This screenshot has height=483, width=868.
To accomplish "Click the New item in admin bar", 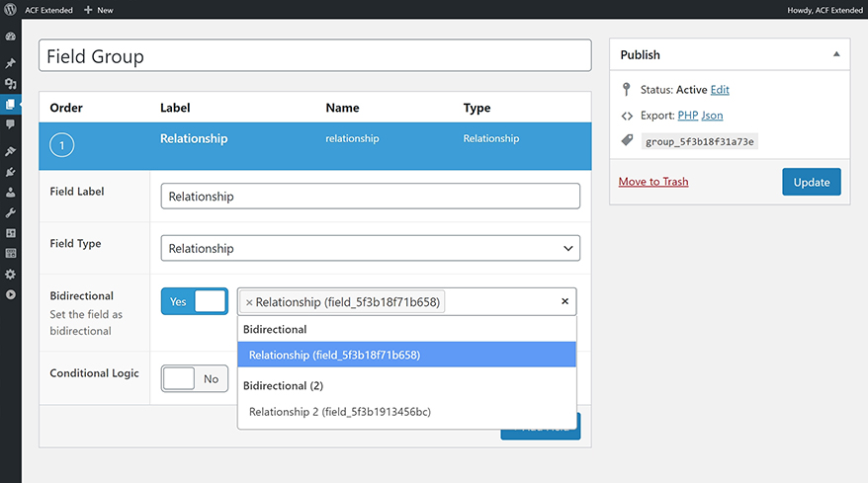I will click(x=99, y=10).
